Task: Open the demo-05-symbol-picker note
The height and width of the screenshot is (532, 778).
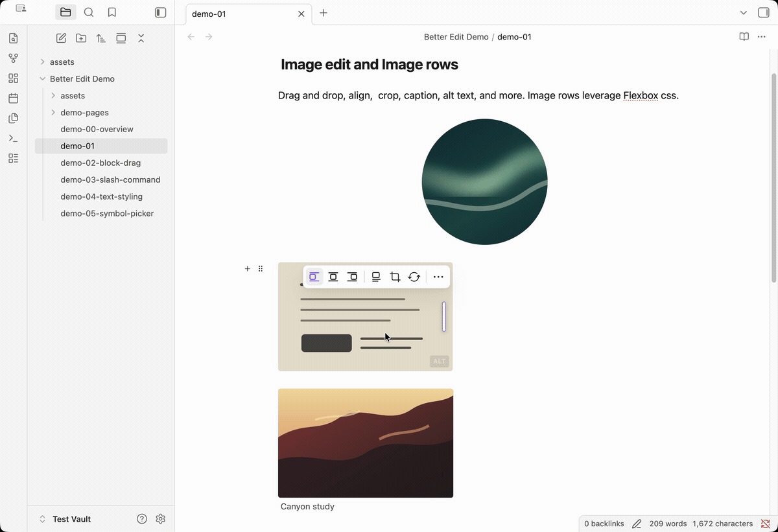Action: click(x=106, y=214)
